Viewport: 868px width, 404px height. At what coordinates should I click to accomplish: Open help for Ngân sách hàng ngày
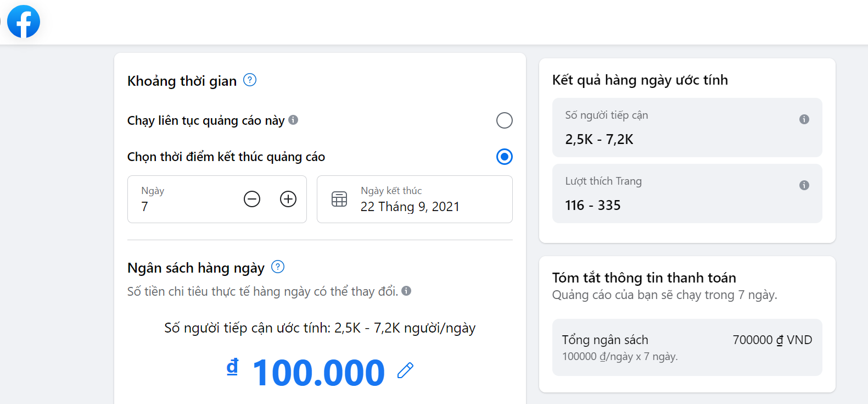coord(278,267)
